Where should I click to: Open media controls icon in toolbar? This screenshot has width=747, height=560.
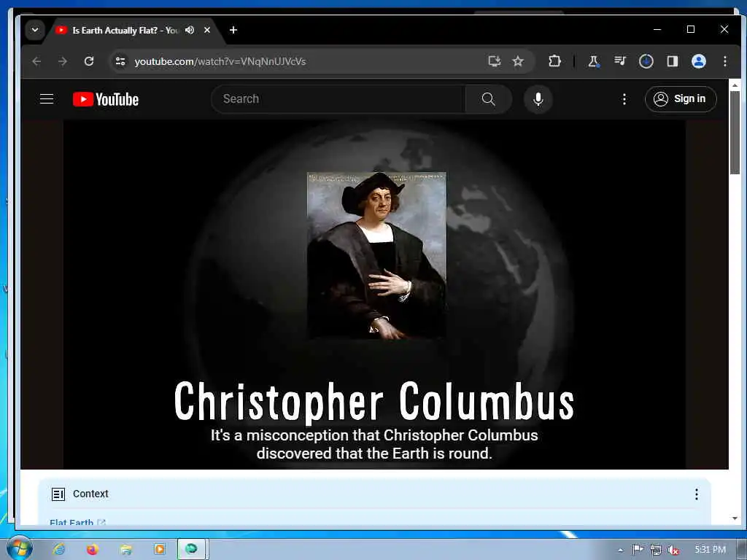coord(620,61)
